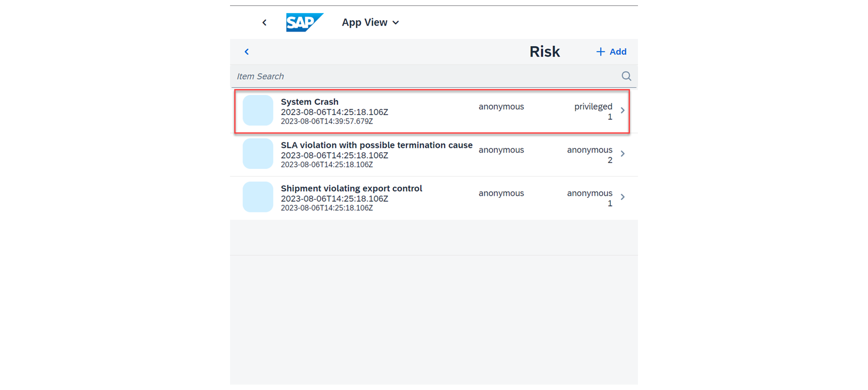
Task: Click the SLA violation thumbnail placeholder
Action: (258, 154)
